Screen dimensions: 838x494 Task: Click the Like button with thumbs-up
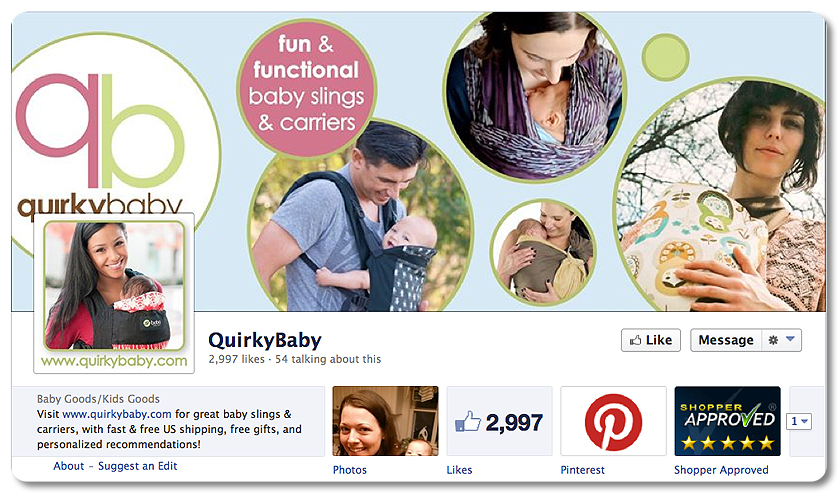click(x=650, y=340)
